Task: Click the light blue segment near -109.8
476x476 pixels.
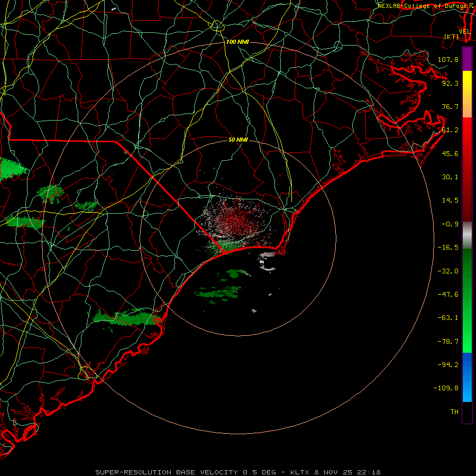Action: [x=467, y=390]
